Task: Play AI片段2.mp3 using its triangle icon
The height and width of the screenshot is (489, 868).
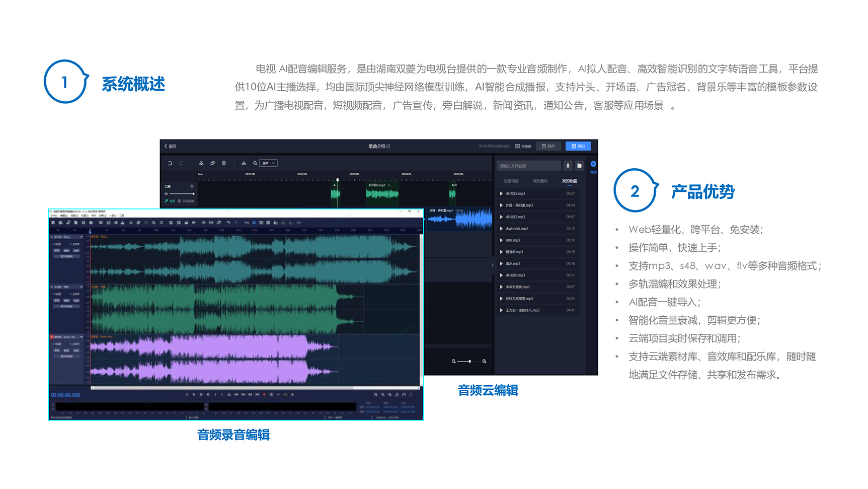Action: tap(501, 193)
